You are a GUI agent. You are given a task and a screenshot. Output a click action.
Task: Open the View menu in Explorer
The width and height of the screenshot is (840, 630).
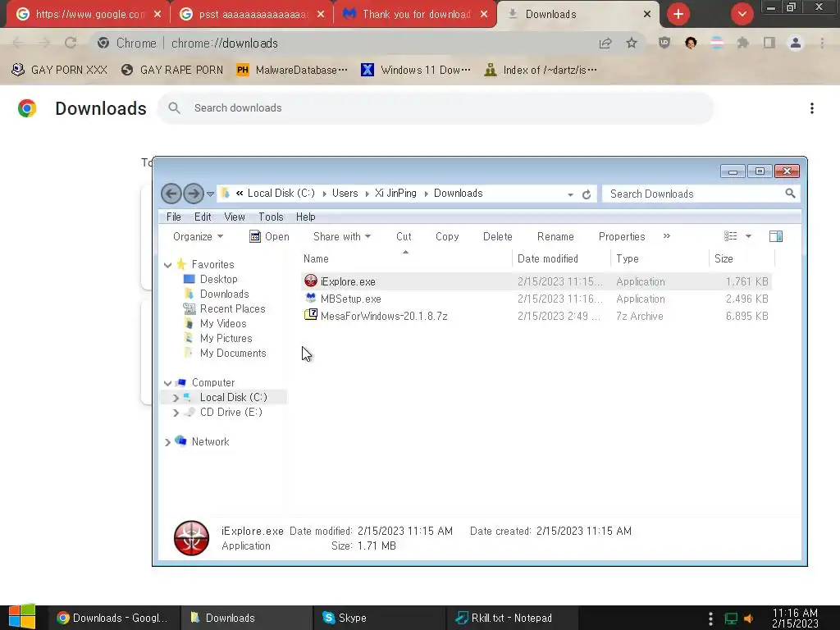pyautogui.click(x=235, y=217)
